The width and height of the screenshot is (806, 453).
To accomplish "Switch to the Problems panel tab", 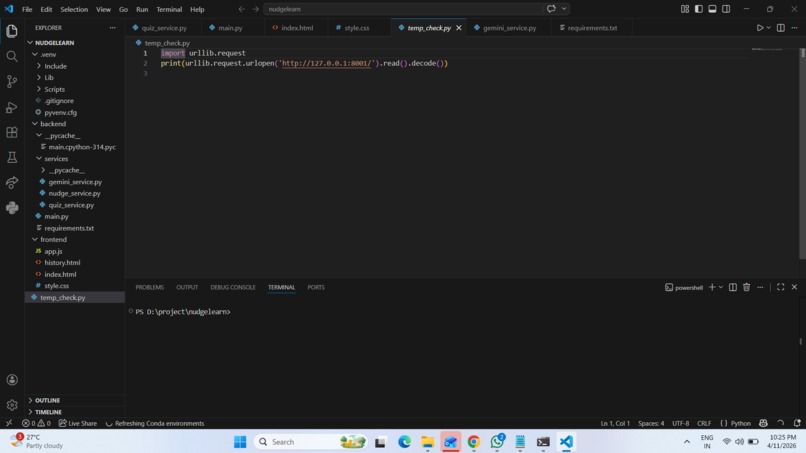I will click(150, 287).
